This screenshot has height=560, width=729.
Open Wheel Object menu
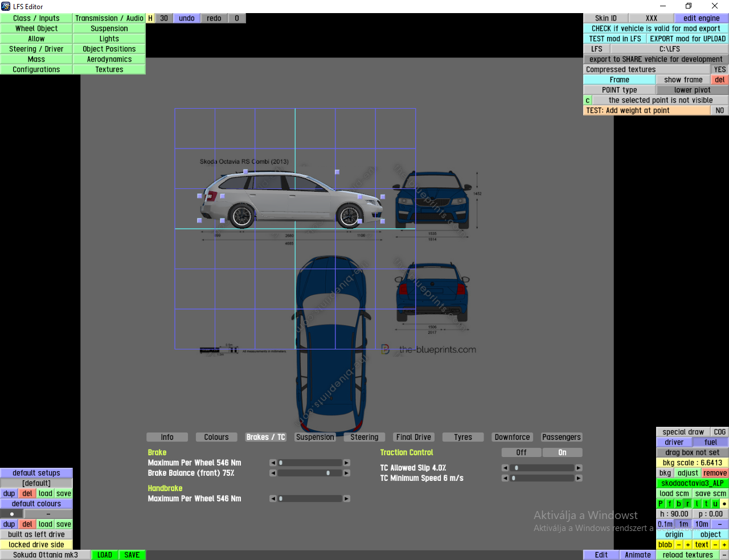[36, 28]
